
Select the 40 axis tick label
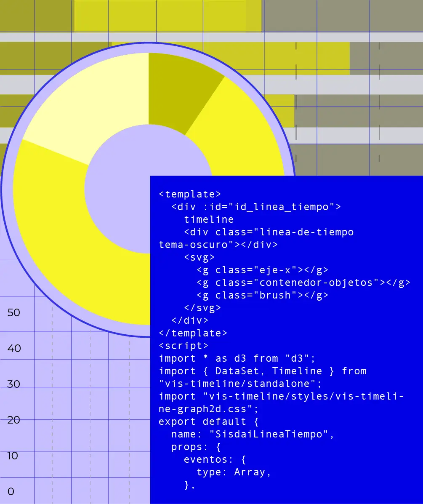point(14,349)
